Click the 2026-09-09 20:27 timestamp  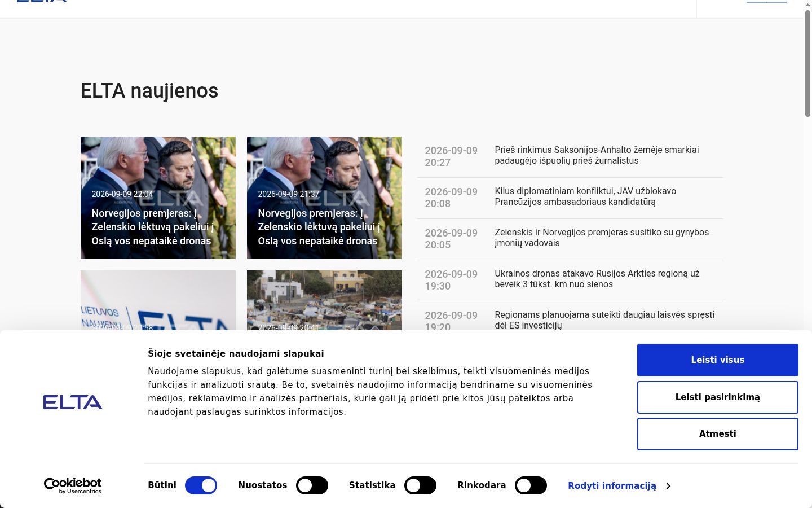pos(451,156)
